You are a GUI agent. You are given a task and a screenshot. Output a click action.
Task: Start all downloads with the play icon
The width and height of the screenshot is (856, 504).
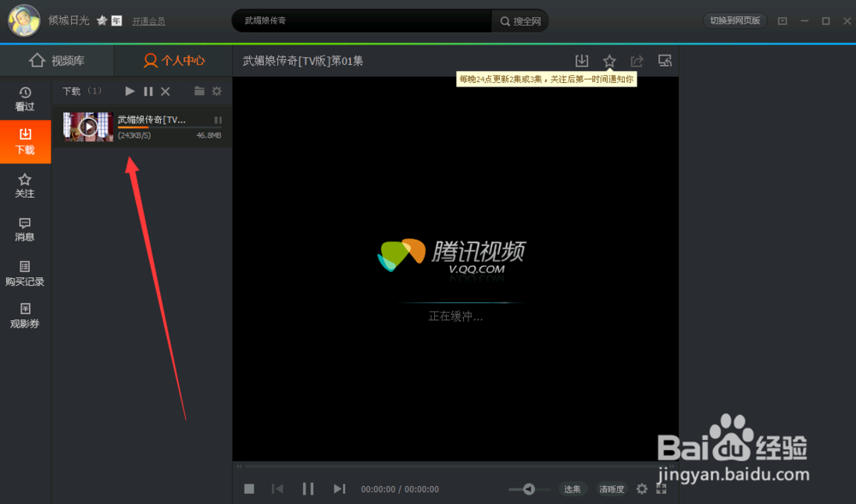coord(130,91)
